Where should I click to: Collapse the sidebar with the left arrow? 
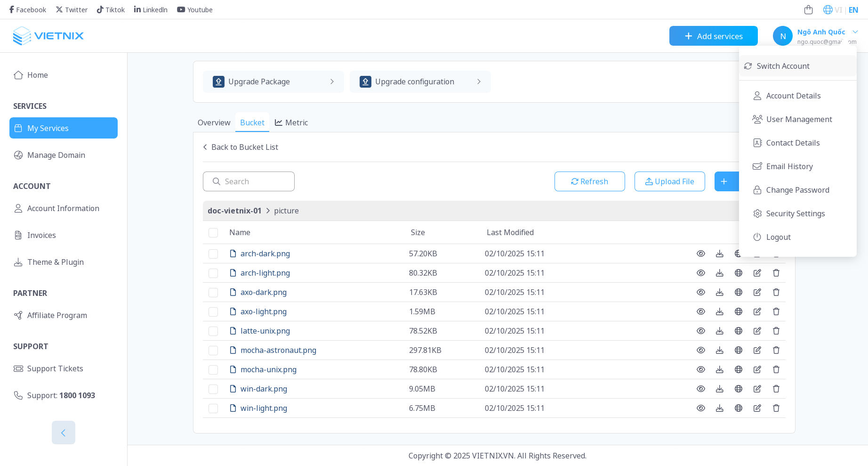(64, 433)
